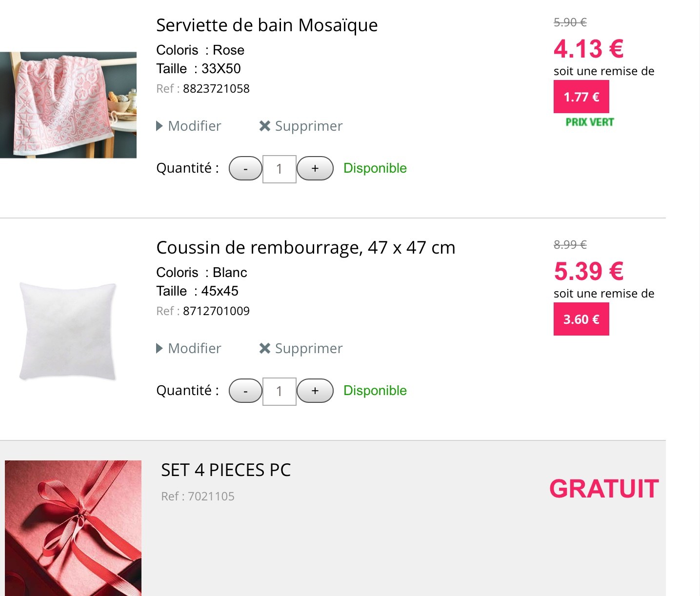The height and width of the screenshot is (596, 700).
Task: Increase quantity of Serviette de bain Mosaïque
Action: pos(315,169)
